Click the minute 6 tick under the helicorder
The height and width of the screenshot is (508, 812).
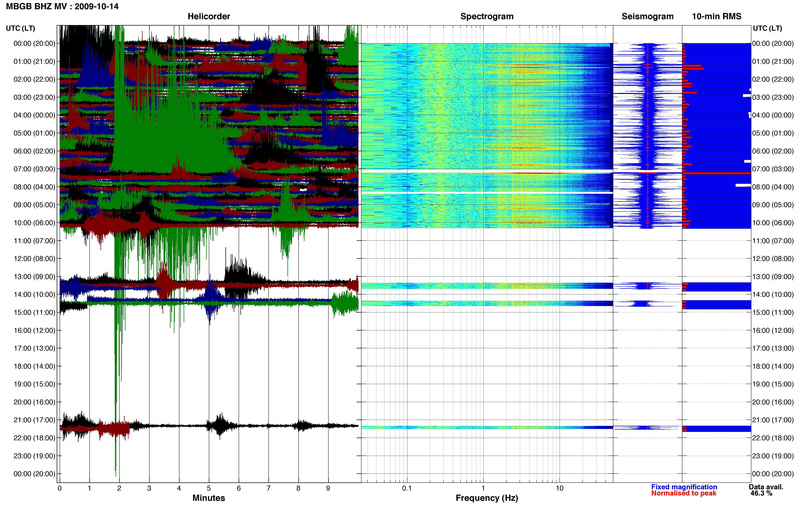[x=239, y=488]
